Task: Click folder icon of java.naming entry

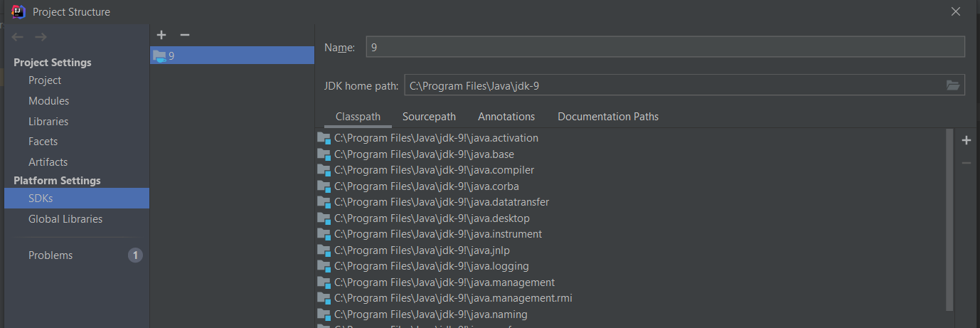Action: point(324,314)
